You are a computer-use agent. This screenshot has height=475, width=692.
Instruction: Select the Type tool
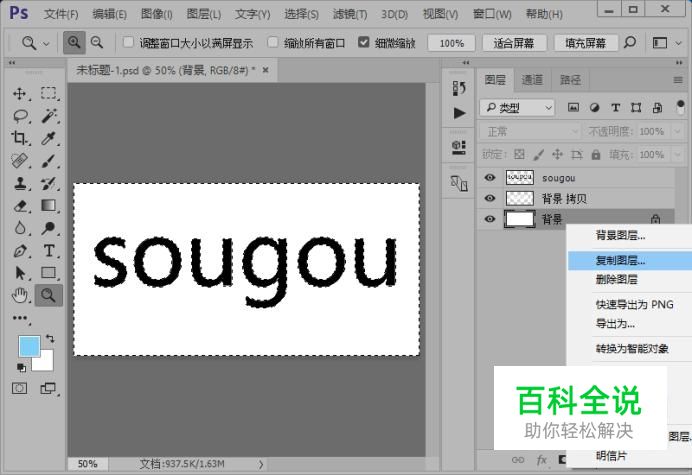click(x=49, y=251)
